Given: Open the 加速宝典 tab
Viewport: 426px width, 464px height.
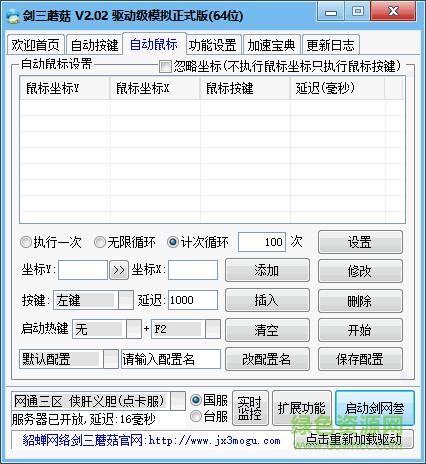Looking at the screenshot, I should pyautogui.click(x=272, y=45).
